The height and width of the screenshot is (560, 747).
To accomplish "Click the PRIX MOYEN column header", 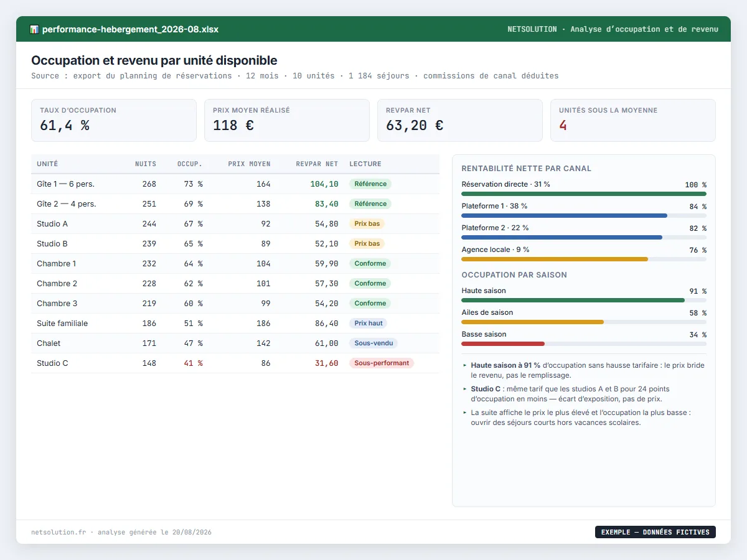I will 250,164.
